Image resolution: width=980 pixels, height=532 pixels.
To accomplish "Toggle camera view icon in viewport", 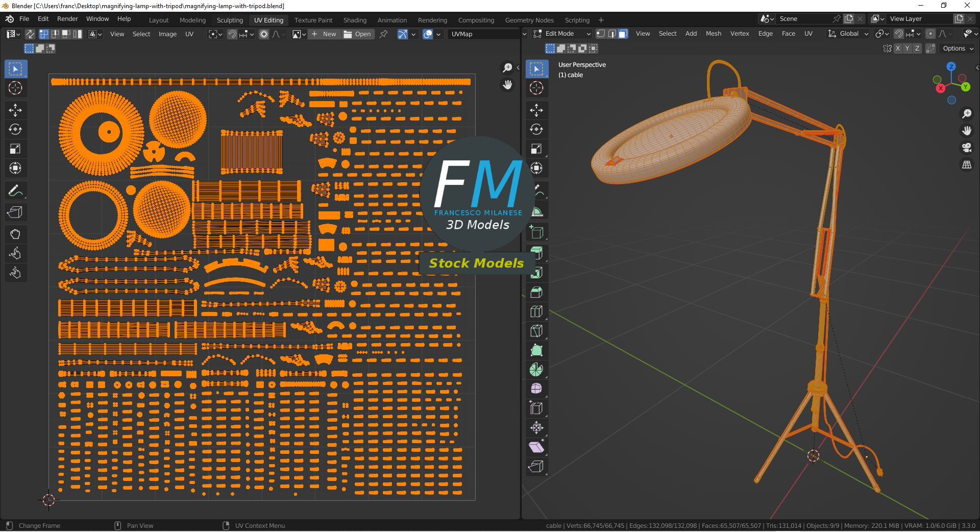I will coord(967,148).
